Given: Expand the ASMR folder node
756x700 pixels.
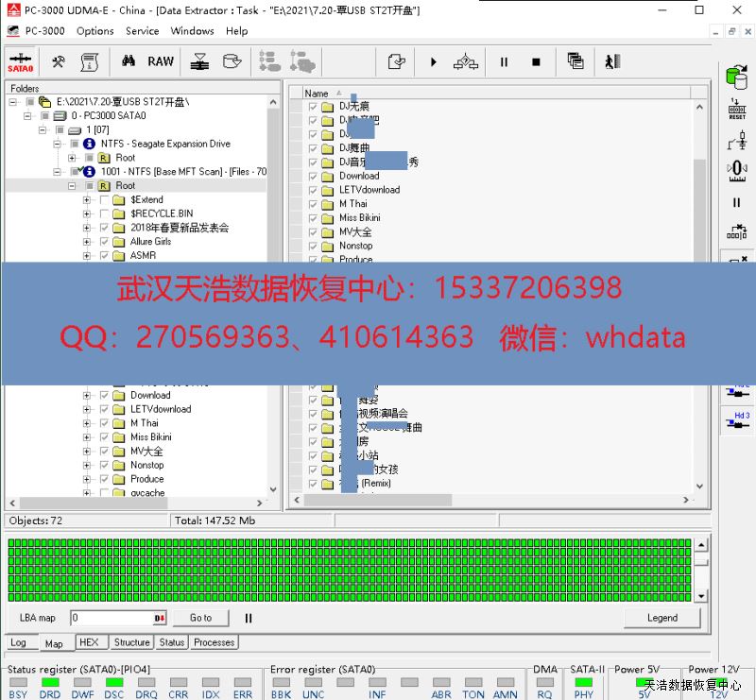Looking at the screenshot, I should click(87, 256).
